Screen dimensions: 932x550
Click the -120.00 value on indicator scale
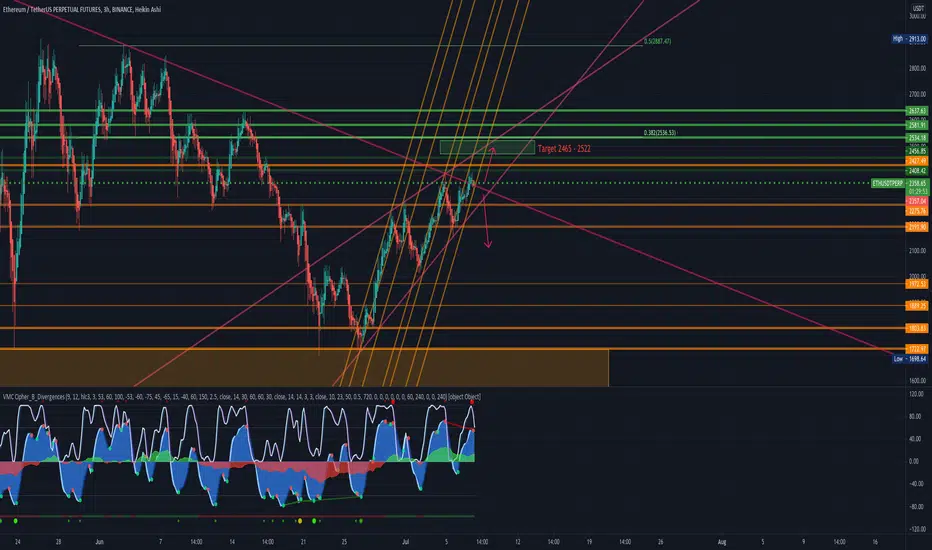pos(916,529)
